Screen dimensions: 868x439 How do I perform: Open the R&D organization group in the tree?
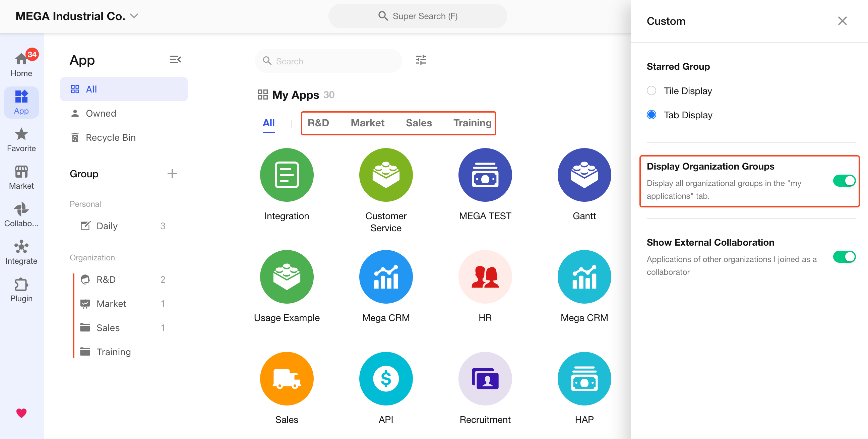(106, 279)
